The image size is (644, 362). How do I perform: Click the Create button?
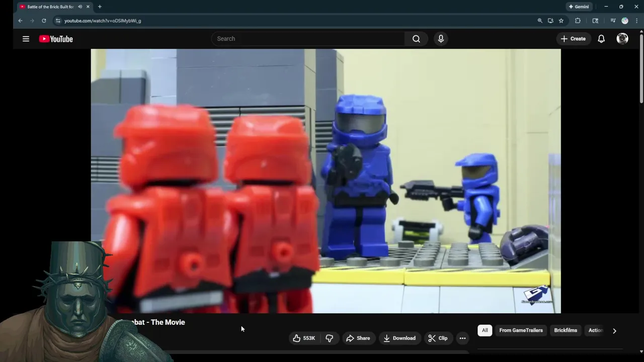573,39
